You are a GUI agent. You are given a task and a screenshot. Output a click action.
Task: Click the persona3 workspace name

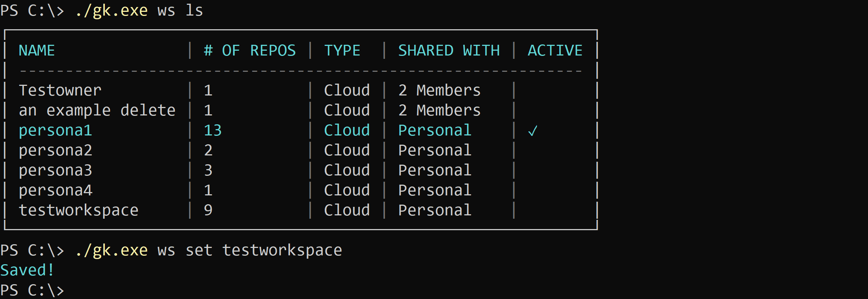coord(56,171)
